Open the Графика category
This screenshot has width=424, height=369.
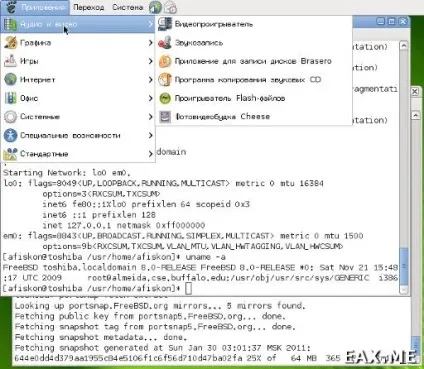click(78, 43)
